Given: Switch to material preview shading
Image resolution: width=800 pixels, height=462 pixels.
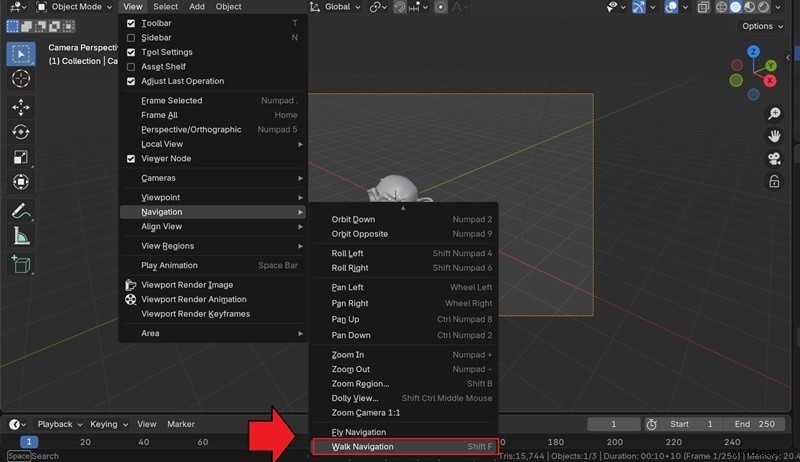Looking at the screenshot, I should [x=749, y=7].
